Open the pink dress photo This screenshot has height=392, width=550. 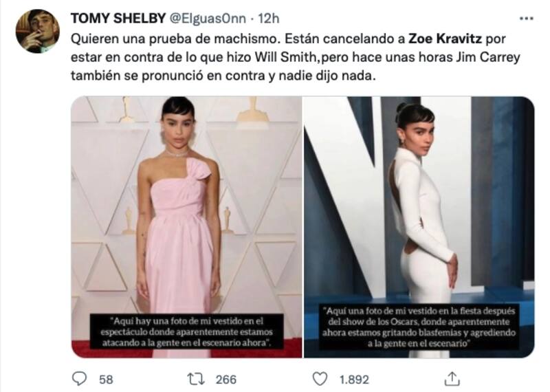[x=186, y=227]
